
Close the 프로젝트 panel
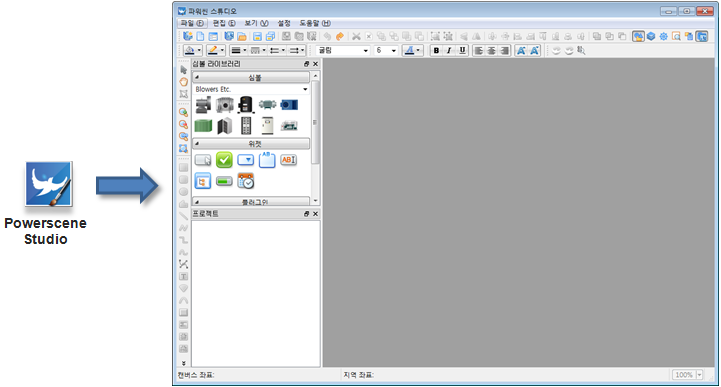pos(315,214)
